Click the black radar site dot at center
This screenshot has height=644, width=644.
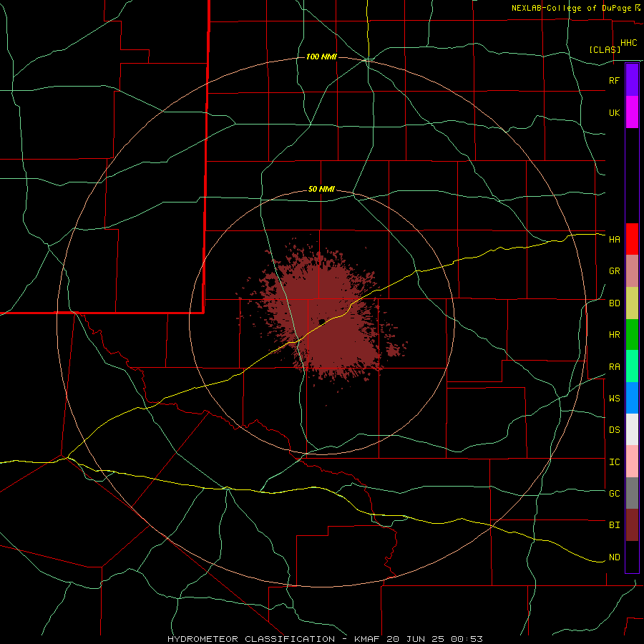pyautogui.click(x=322, y=321)
